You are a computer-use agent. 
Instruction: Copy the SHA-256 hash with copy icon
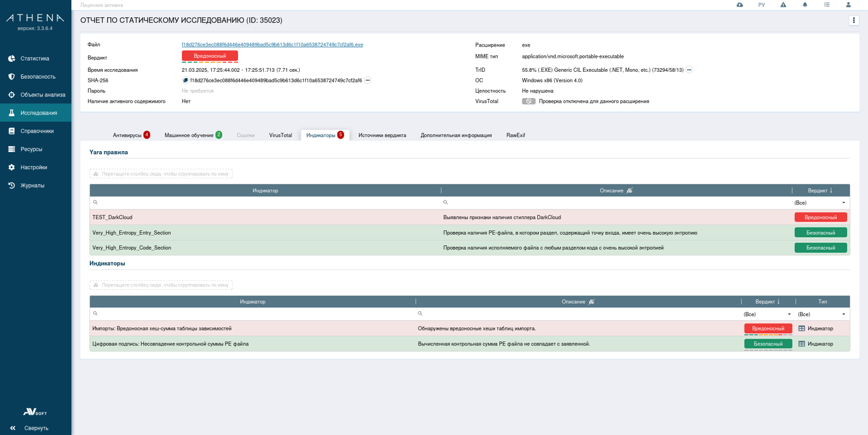click(x=185, y=80)
